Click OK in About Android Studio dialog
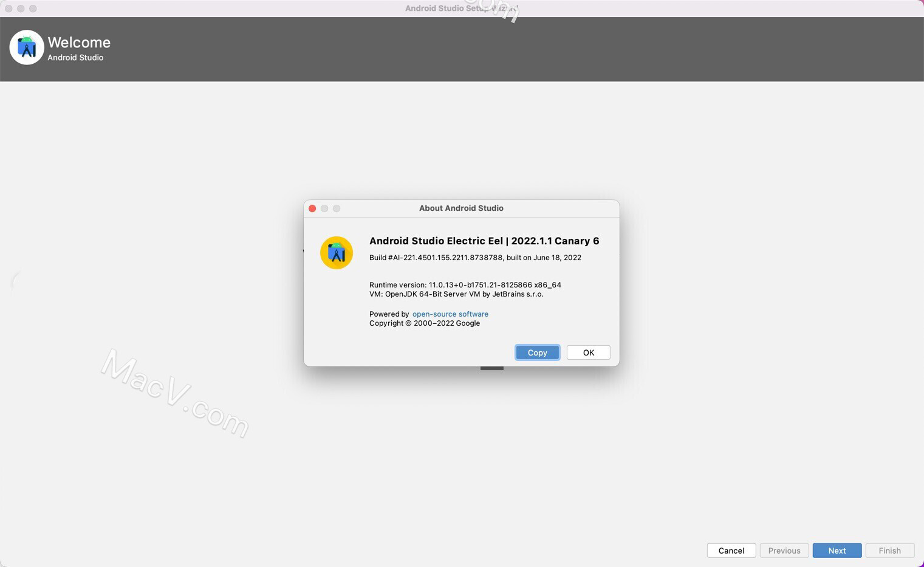Screen dimensions: 924x567 [588, 352]
